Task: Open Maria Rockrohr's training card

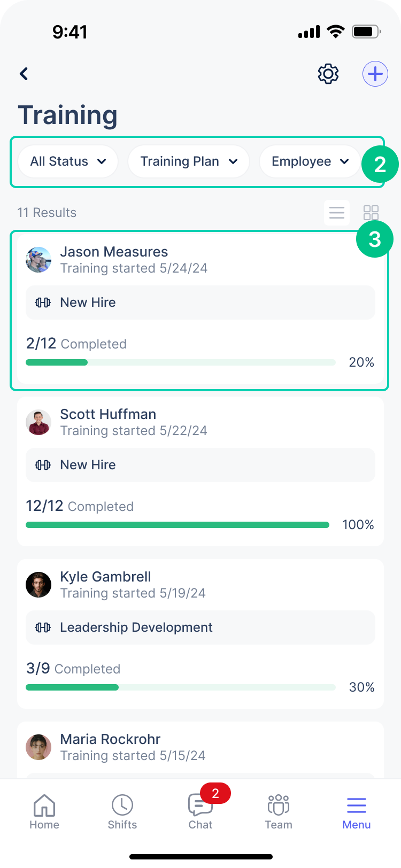Action: click(x=200, y=748)
